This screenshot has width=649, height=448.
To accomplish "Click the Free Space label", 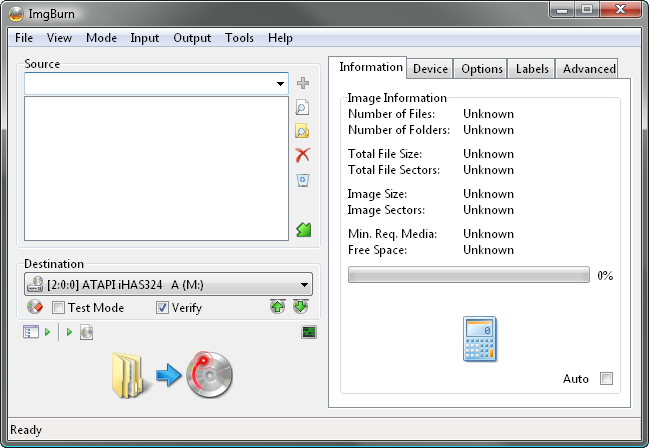I will [x=377, y=250].
